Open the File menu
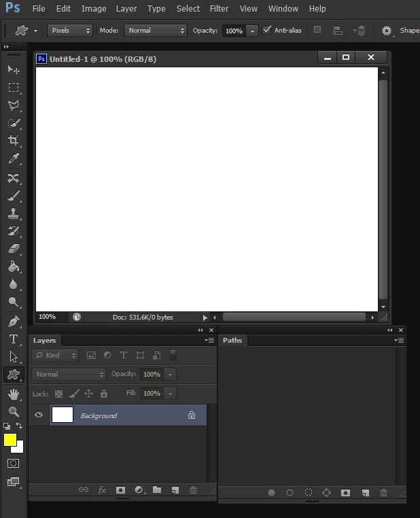Image resolution: width=420 pixels, height=518 pixels. [x=39, y=9]
